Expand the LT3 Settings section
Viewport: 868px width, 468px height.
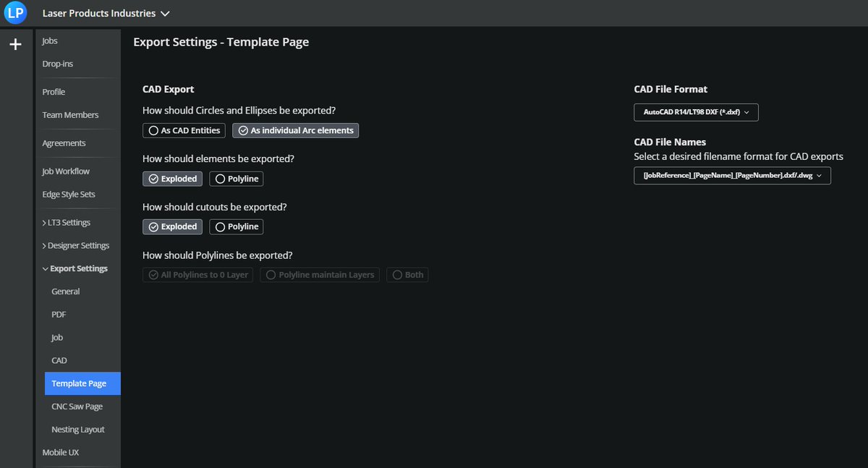point(66,223)
